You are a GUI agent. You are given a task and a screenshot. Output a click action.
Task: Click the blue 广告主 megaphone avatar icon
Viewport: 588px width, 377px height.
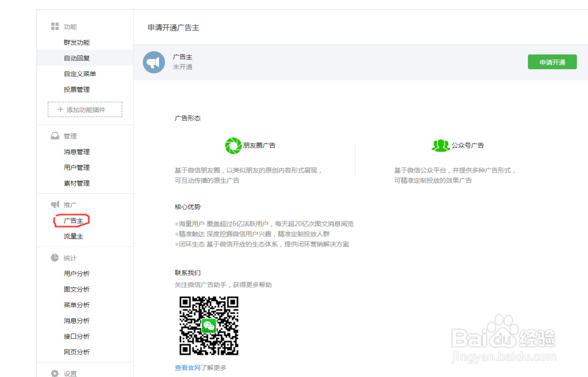[153, 62]
